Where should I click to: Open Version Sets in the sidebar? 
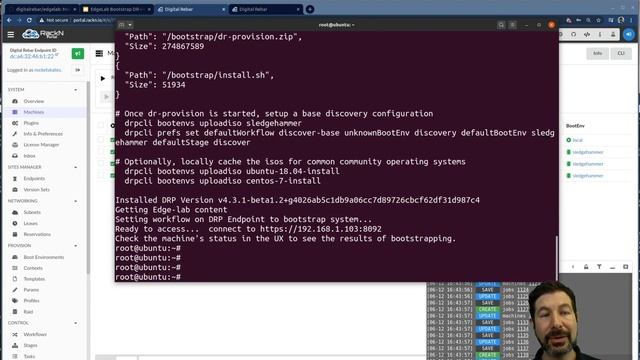click(36, 190)
